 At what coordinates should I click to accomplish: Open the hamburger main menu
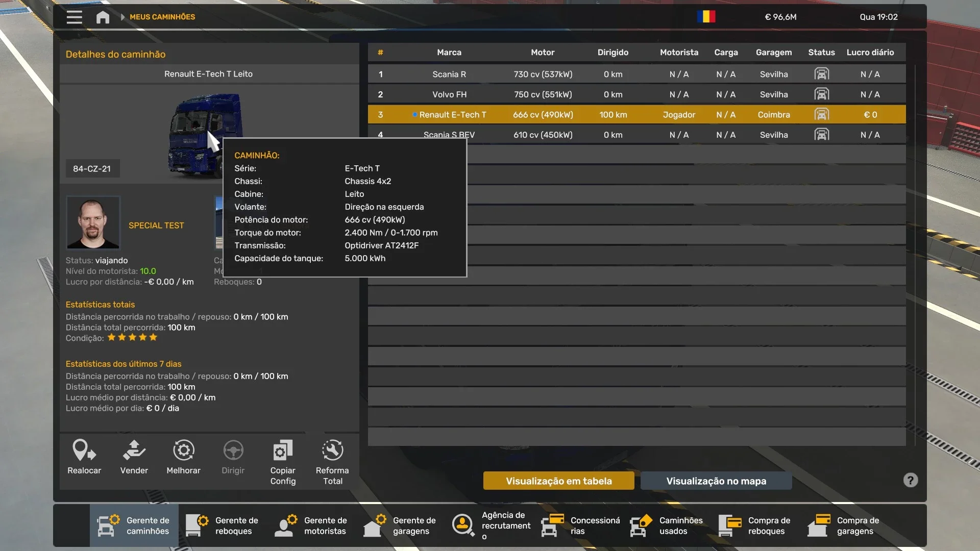pyautogui.click(x=74, y=17)
